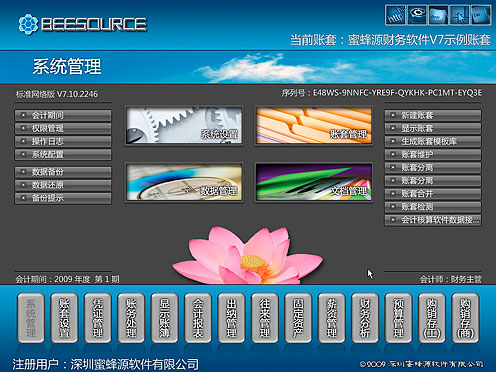Switch to the 凭证管理 module tab
496x372 pixels.
tap(98, 318)
